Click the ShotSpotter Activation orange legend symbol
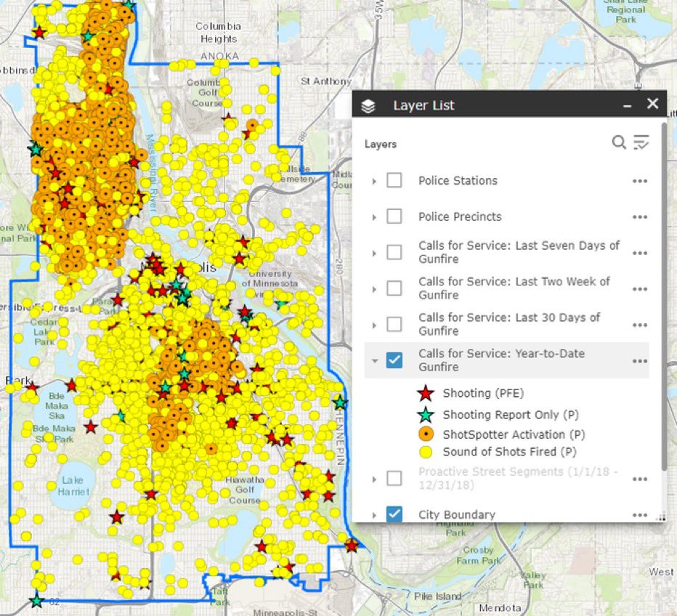Image resolution: width=677 pixels, height=616 pixels. tap(426, 434)
